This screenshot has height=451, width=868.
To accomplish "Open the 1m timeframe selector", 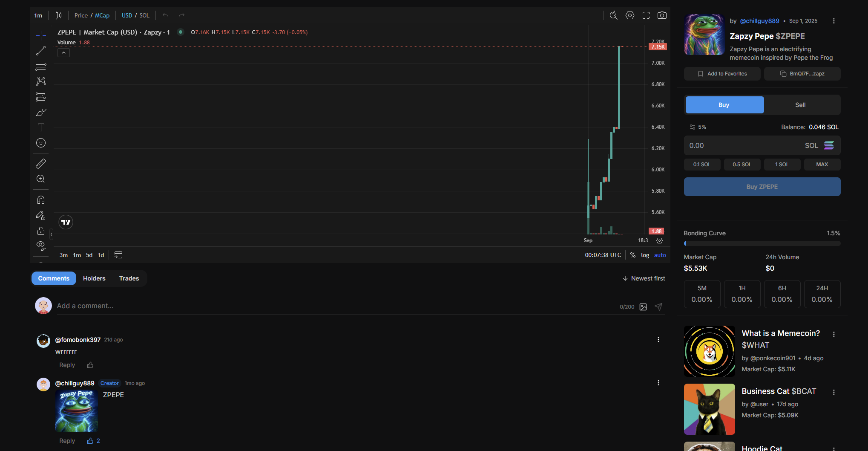I will pyautogui.click(x=38, y=15).
